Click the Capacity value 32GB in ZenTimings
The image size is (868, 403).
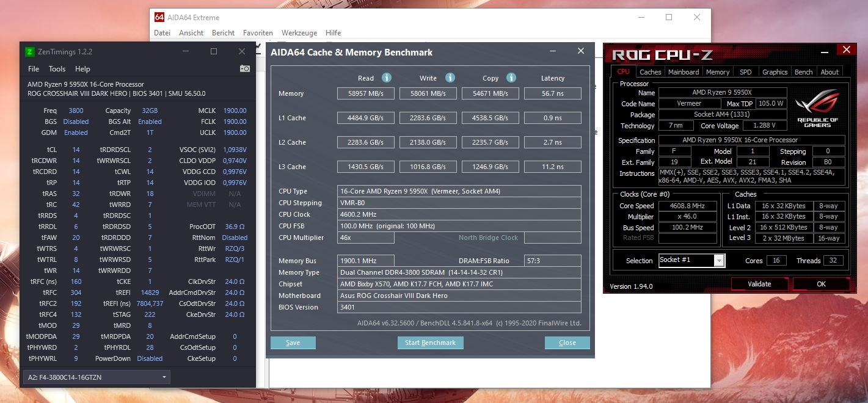click(x=150, y=111)
